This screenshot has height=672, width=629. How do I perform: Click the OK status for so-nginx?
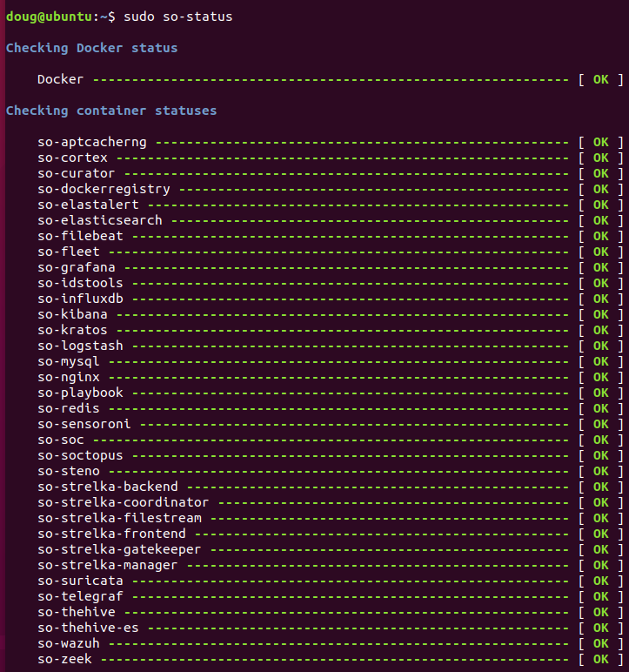pos(600,378)
